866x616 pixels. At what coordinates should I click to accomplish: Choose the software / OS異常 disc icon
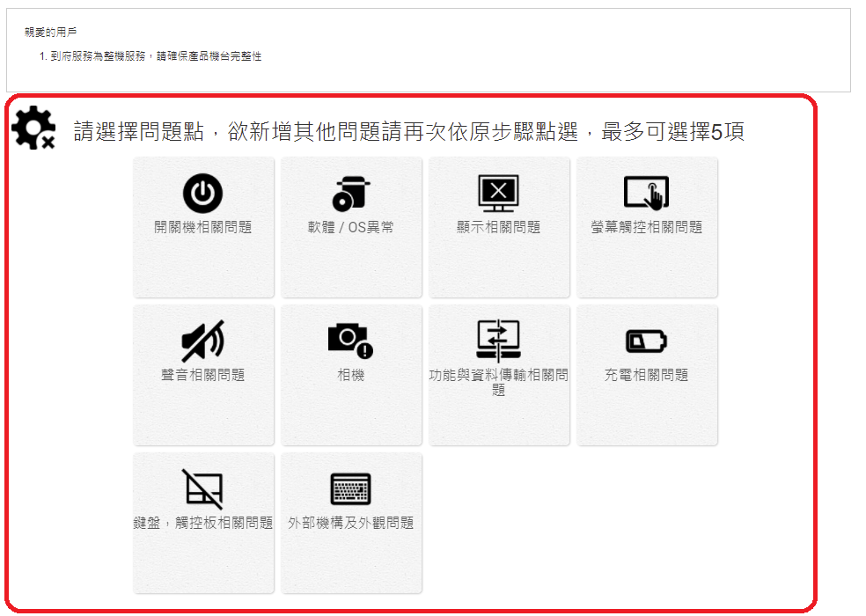(350, 193)
